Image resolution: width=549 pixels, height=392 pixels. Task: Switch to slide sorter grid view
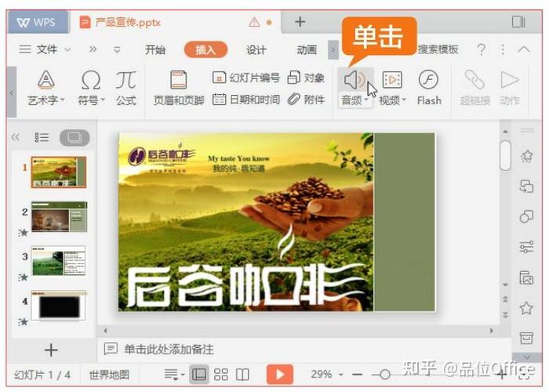[221, 375]
